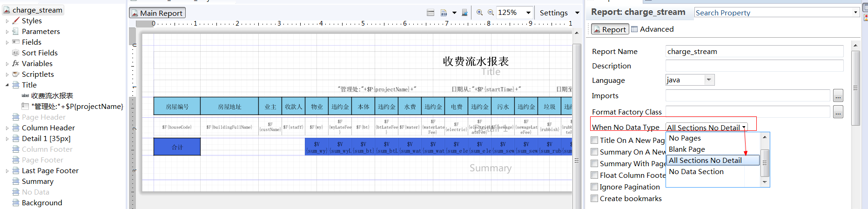
Task: Click the Description input field
Action: (x=754, y=66)
